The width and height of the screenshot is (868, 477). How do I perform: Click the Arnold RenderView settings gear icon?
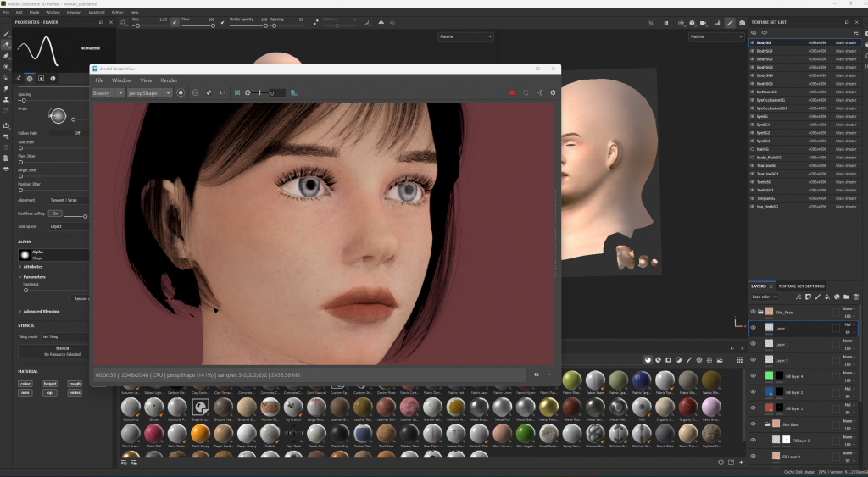[x=553, y=92]
